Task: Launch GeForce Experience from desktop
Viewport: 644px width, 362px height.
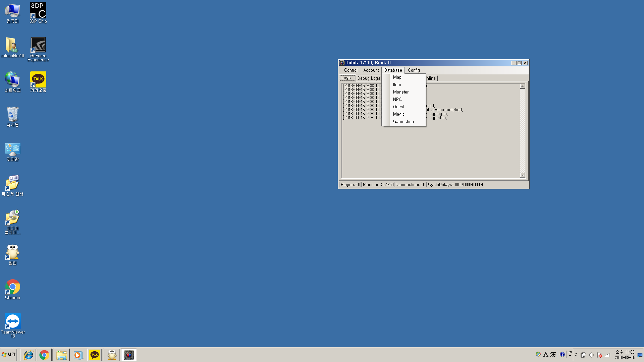Action: point(38,50)
